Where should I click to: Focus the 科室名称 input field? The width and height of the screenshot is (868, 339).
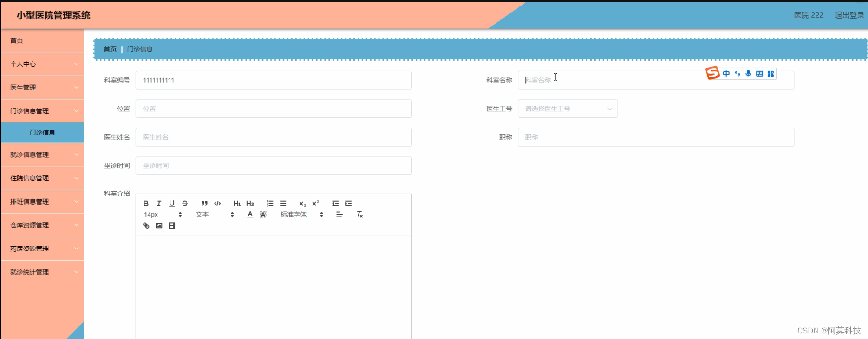point(656,80)
